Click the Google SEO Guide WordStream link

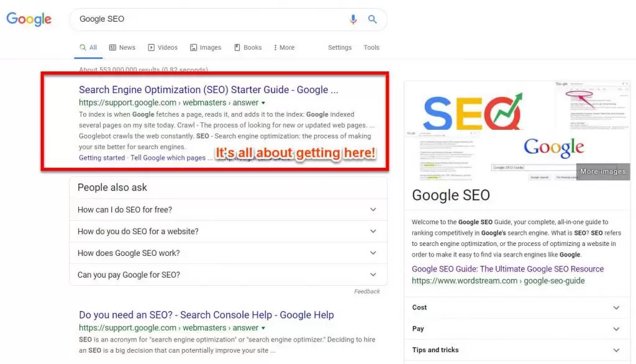(507, 269)
